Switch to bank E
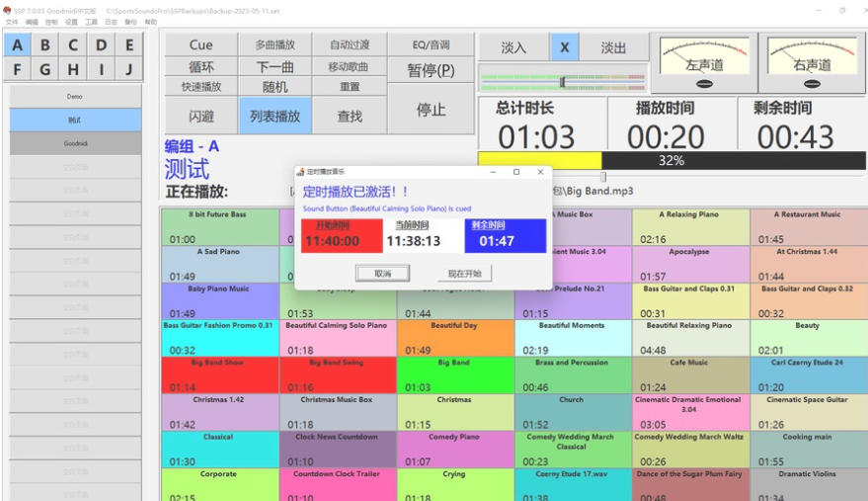Viewport: 868px width, 501px height. 129,44
